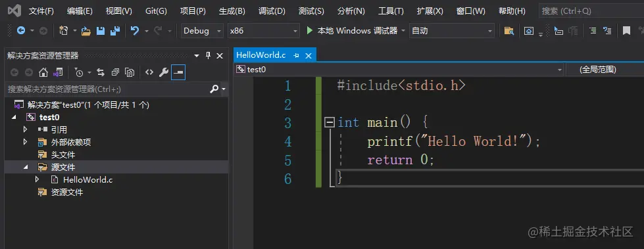Collapse the test0 project node arrow
This screenshot has width=644, height=249.
coord(14,118)
